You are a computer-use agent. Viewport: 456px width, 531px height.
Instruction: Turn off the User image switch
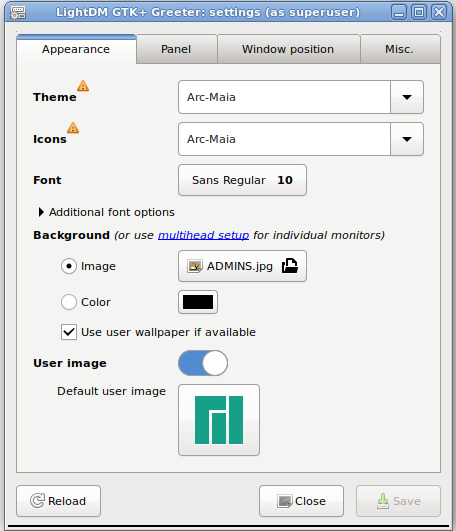(x=203, y=363)
